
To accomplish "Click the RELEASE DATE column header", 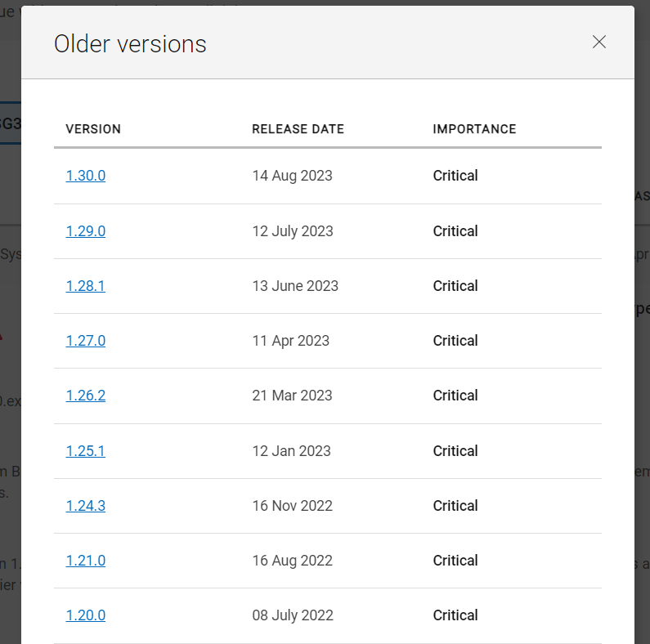I will click(x=298, y=129).
